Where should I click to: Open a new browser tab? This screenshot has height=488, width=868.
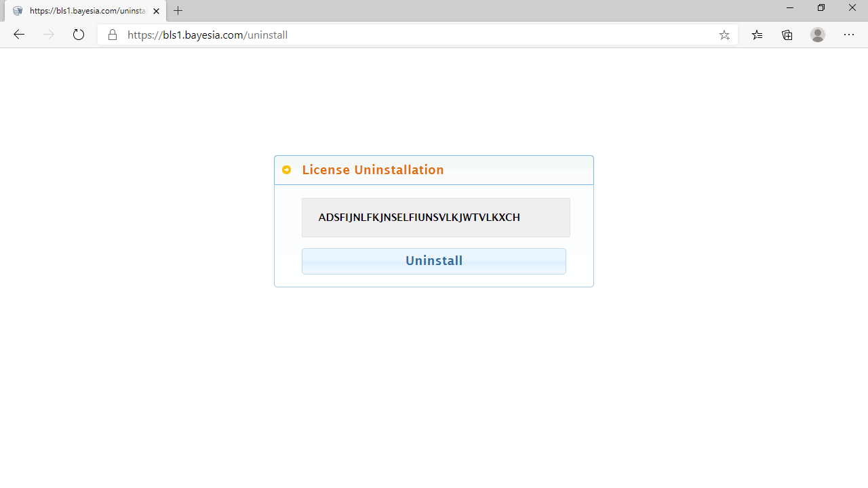[x=178, y=11]
